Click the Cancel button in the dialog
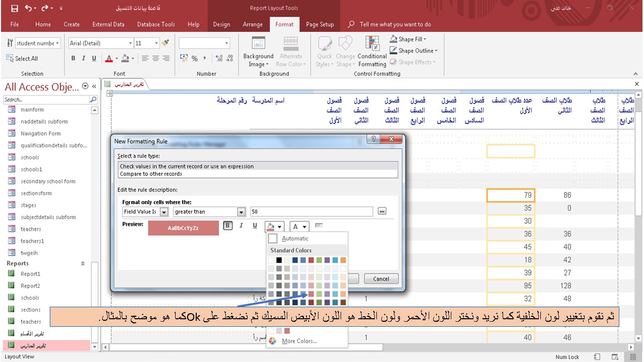Image resolution: width=644 pixels, height=362 pixels. 381,279
